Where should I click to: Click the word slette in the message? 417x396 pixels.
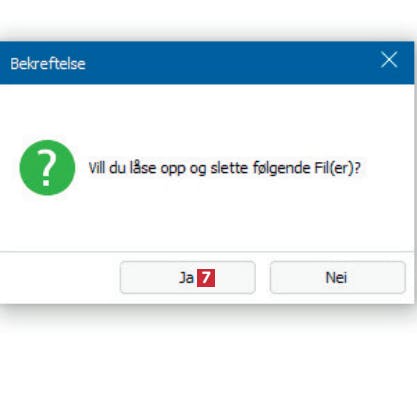click(229, 168)
